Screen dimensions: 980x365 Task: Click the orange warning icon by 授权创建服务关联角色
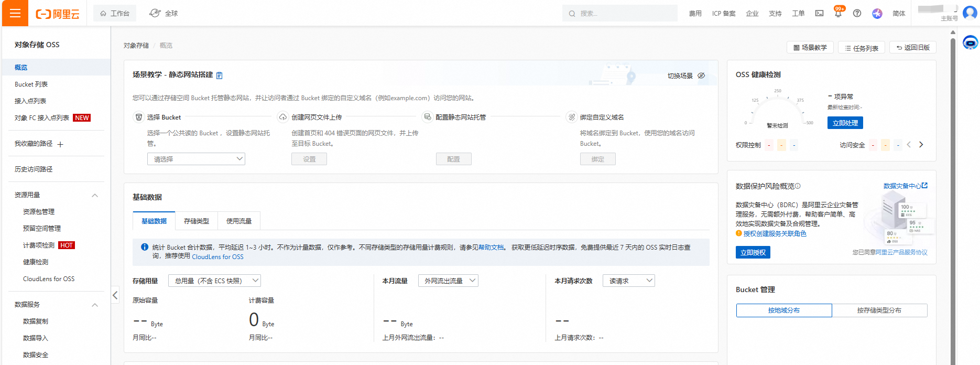739,233
